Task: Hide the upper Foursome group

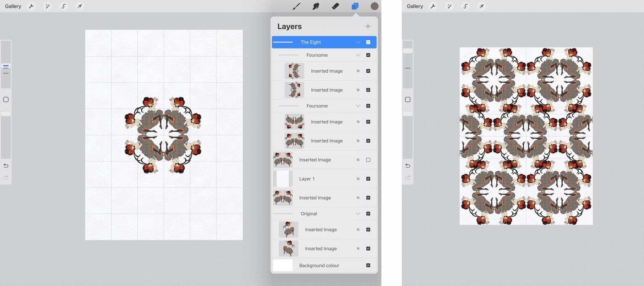Action: [368, 55]
